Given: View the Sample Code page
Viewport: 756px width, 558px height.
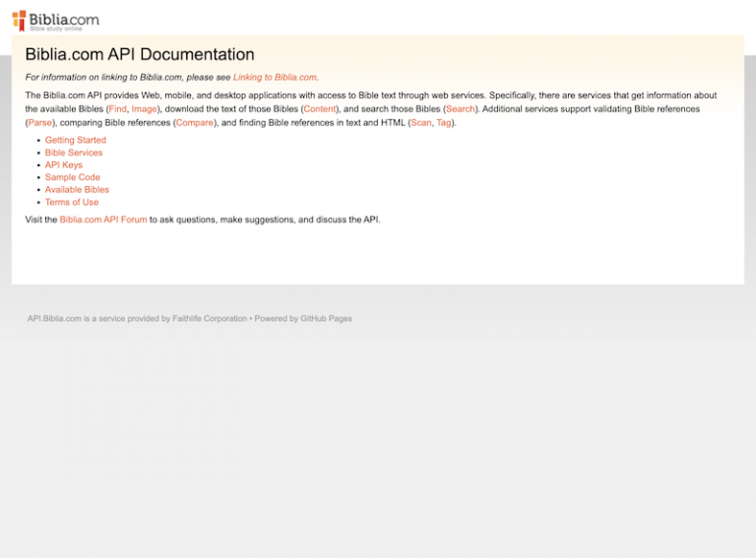Looking at the screenshot, I should click(73, 177).
